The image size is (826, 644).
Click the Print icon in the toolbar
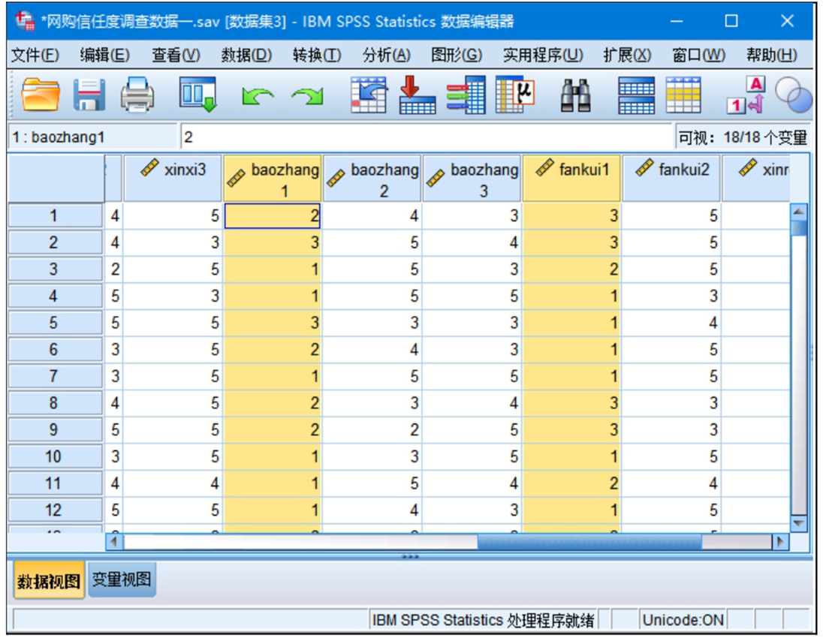tap(137, 95)
